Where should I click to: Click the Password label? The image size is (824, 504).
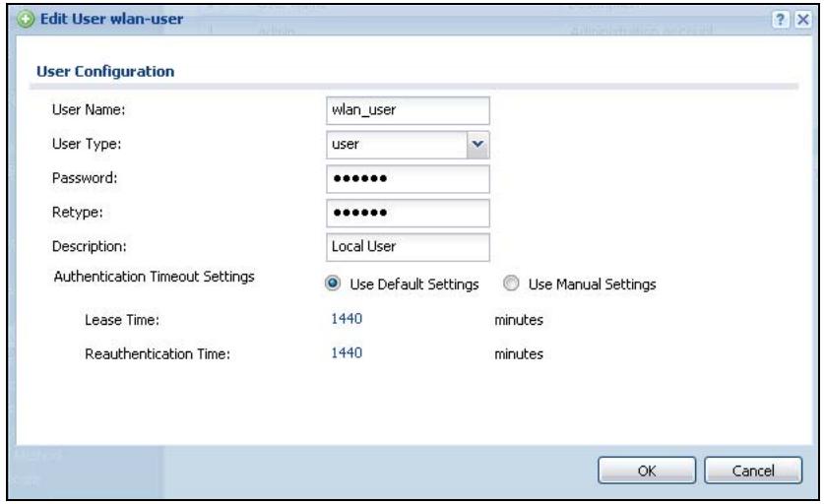click(85, 177)
